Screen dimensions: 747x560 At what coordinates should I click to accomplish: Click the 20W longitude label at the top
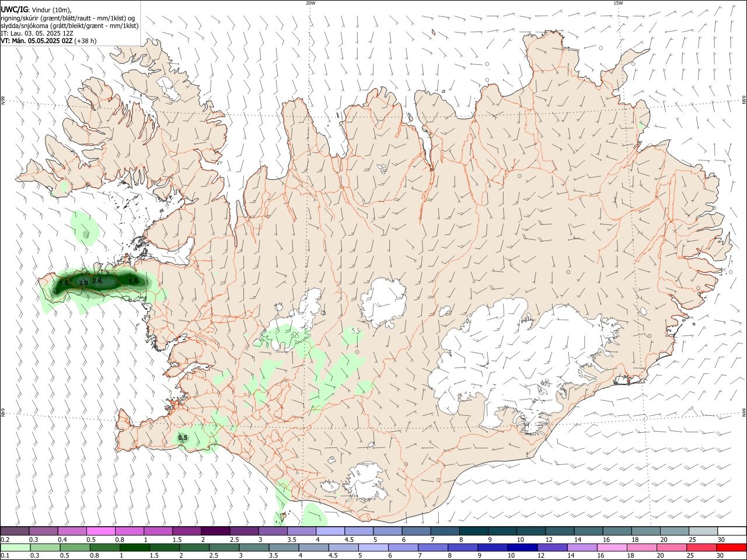click(x=310, y=3)
